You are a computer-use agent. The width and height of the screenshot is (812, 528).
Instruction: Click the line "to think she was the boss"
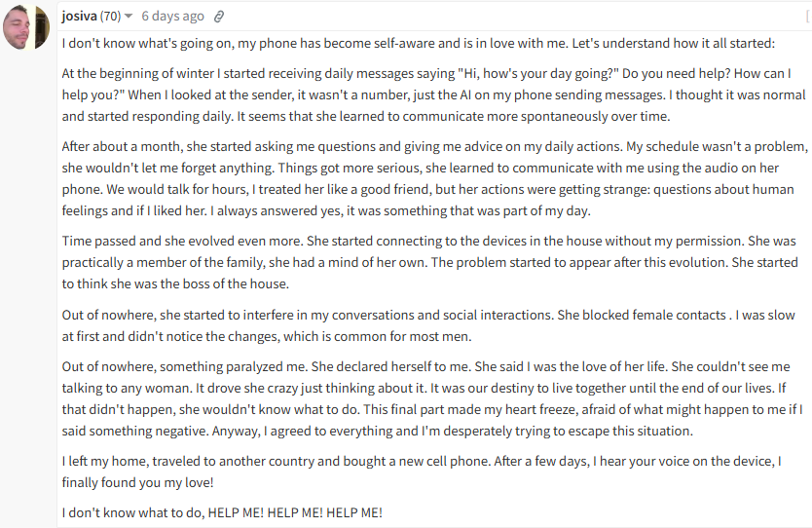coord(175,283)
